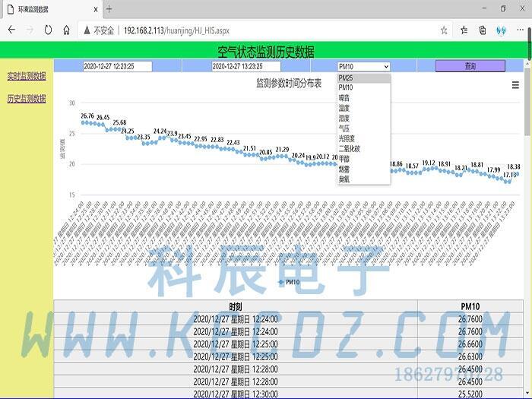Screen dimensions: 532x399
Task: Collapse the PM10 parameter dropdown
Action: pyautogui.click(x=363, y=67)
